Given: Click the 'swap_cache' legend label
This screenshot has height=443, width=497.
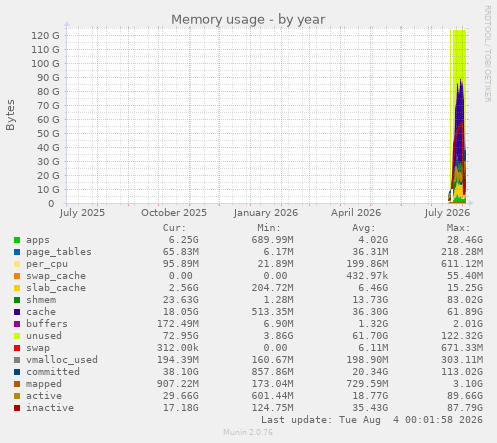Looking at the screenshot, I should click(x=56, y=276).
